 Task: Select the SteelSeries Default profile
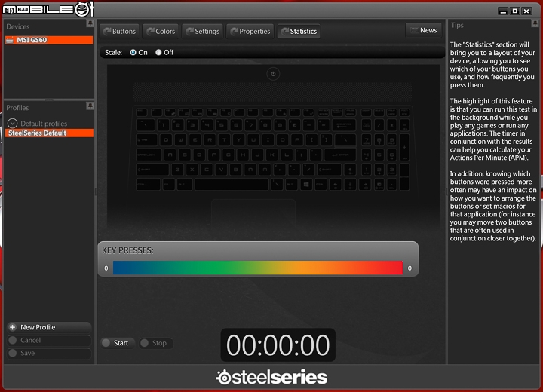[49, 133]
